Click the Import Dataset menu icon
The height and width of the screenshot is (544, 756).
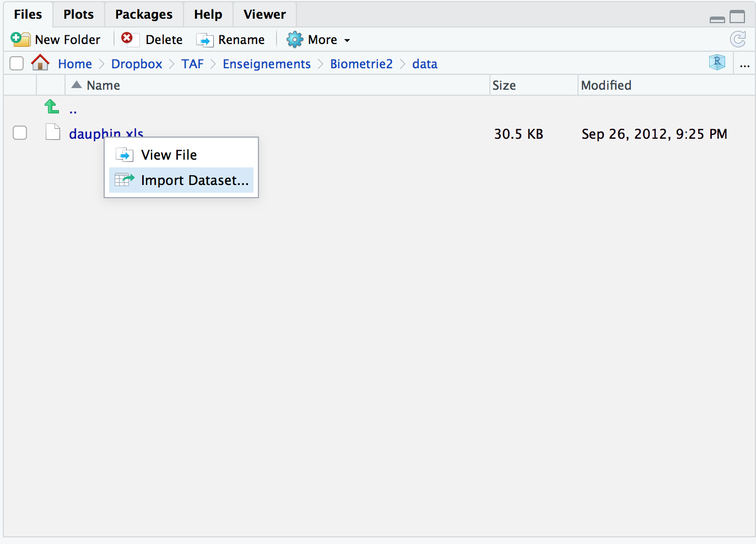[125, 179]
